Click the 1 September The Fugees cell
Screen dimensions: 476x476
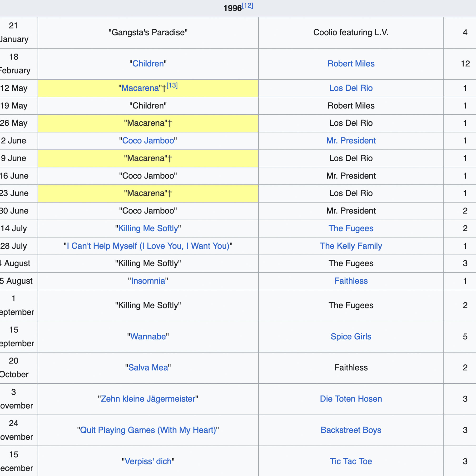pyautogui.click(x=351, y=305)
